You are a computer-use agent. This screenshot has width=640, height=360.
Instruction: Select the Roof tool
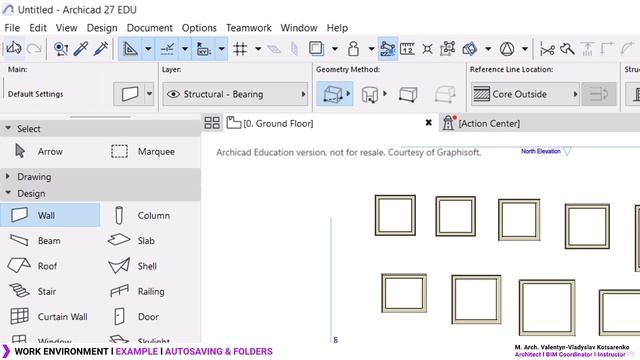[x=33, y=266]
